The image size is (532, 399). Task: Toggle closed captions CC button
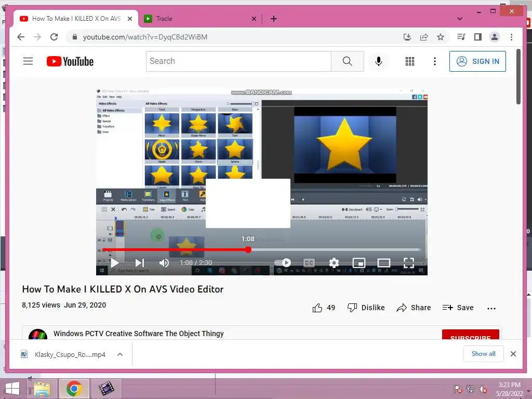pyautogui.click(x=309, y=262)
